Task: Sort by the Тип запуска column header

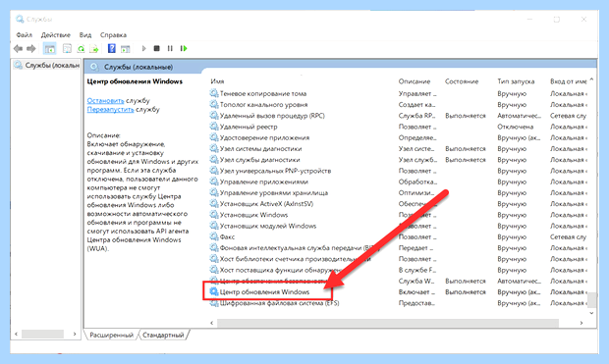Action: coord(516,81)
